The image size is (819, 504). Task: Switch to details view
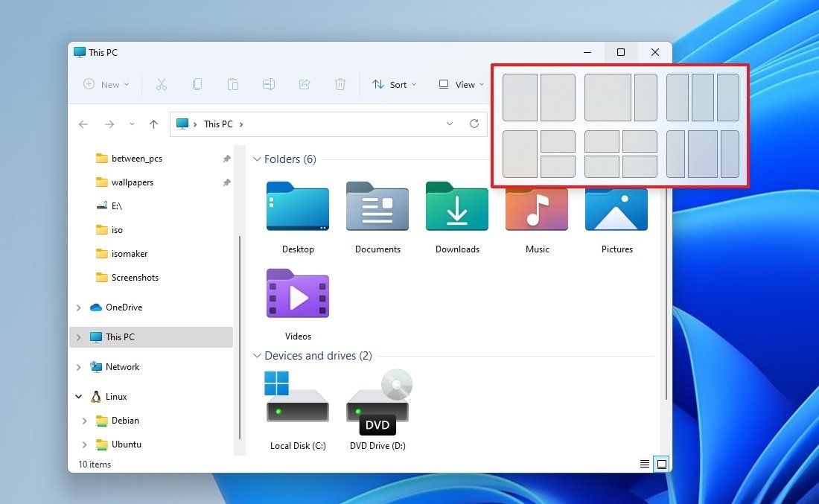(x=644, y=463)
